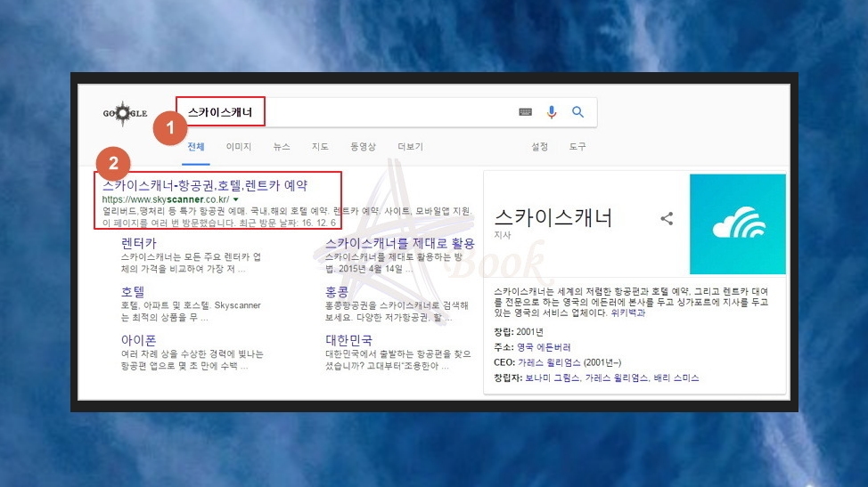Open the 대한민국 sitelink

(x=348, y=339)
